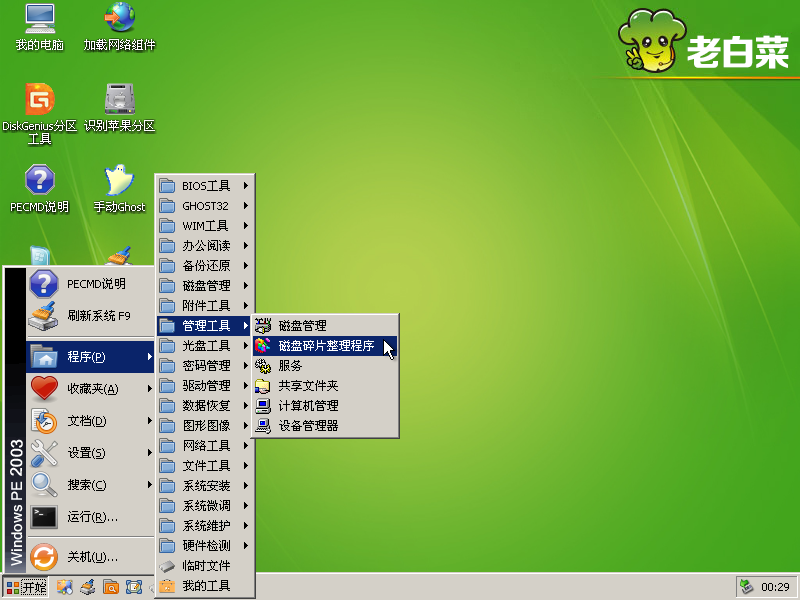Open the 网络工具 folder item

205,445
